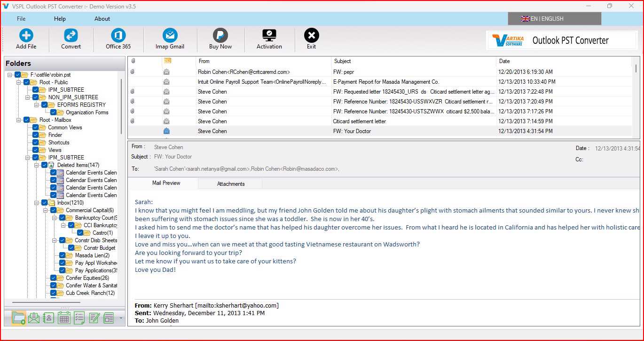Open the File menu
The width and height of the screenshot is (644, 341).
[x=21, y=19]
